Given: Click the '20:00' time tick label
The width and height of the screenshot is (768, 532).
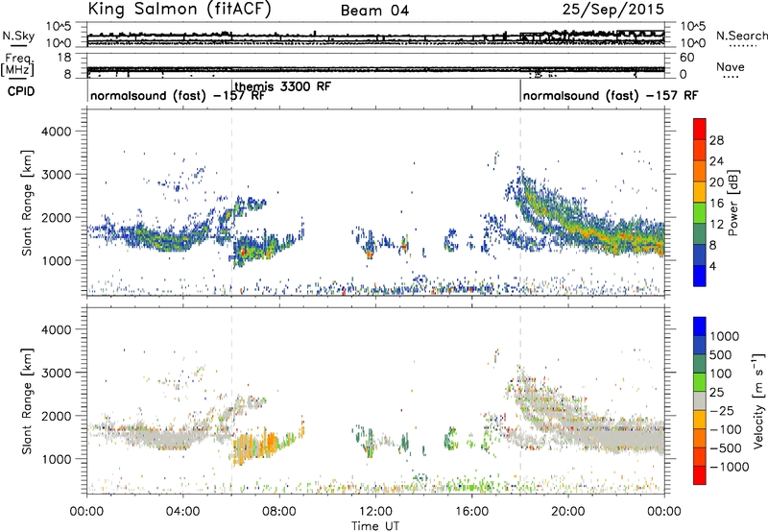Looking at the screenshot, I should point(567,512).
